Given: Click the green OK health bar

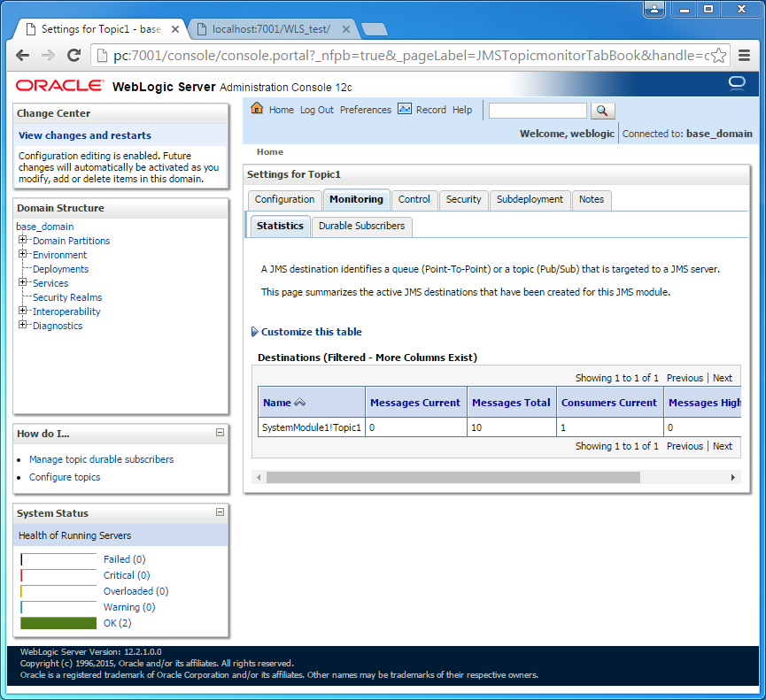Looking at the screenshot, I should coord(58,623).
